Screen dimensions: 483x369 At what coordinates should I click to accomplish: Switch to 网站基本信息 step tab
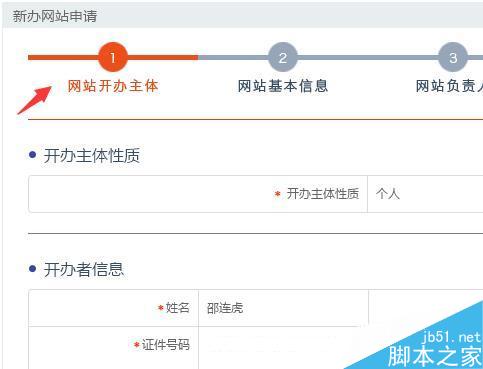[283, 86]
